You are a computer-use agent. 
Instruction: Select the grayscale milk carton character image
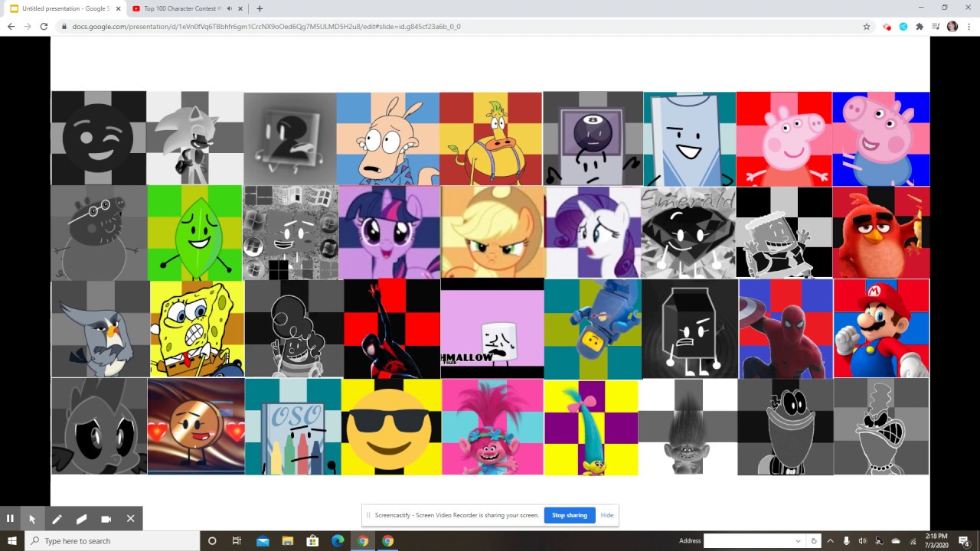pyautogui.click(x=691, y=328)
